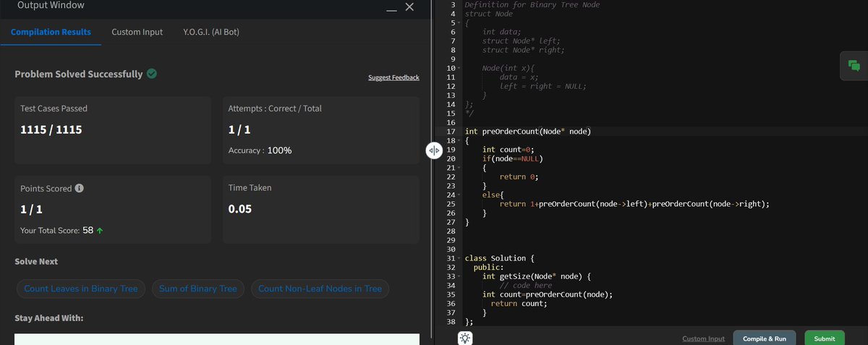
Task: Click the 'Your Total Score: 58' text
Action: 56,231
